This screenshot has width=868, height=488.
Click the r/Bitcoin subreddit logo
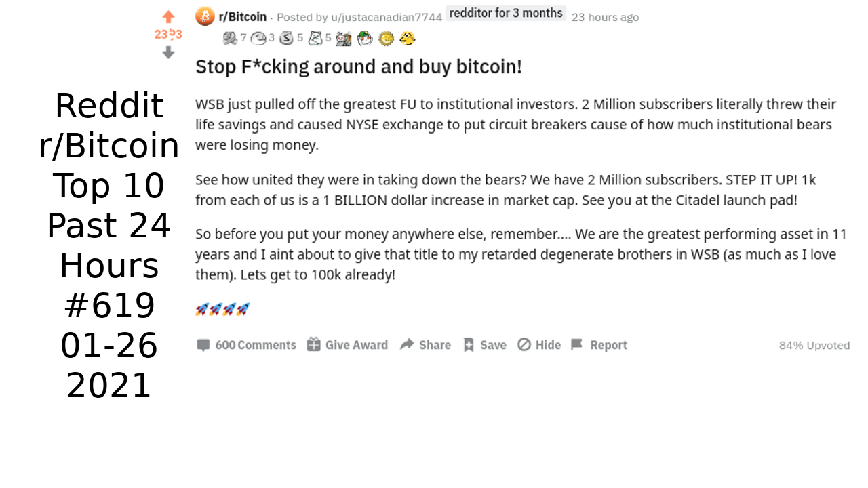click(205, 16)
